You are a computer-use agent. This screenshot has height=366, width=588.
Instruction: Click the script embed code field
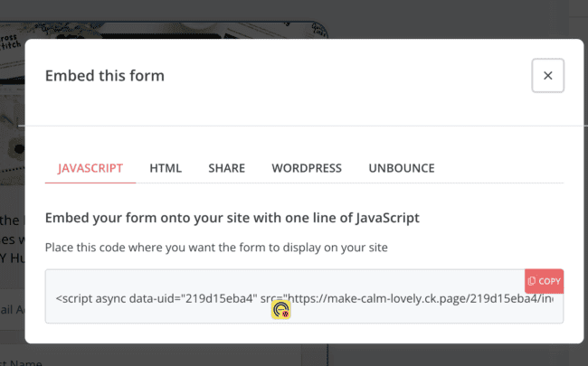click(304, 296)
